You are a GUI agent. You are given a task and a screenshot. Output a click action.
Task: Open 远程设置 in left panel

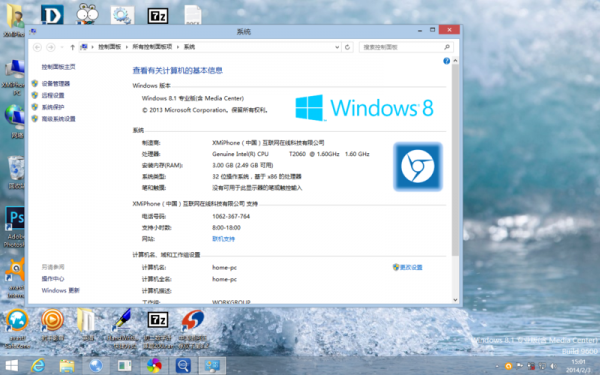(x=53, y=95)
